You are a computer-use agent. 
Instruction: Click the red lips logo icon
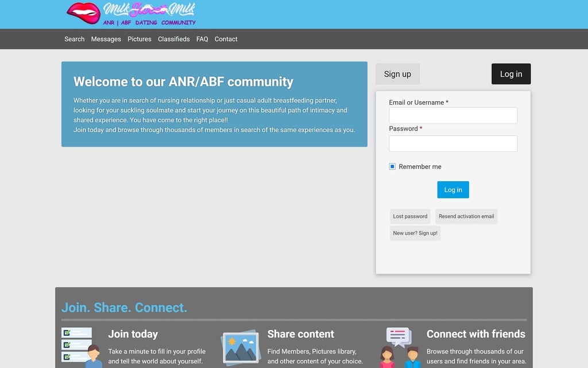(x=83, y=13)
